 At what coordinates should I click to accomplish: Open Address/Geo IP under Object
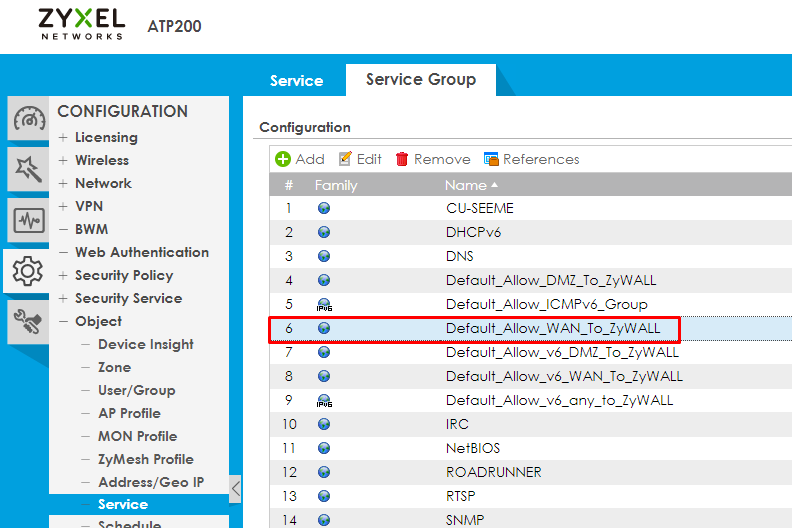click(x=151, y=482)
